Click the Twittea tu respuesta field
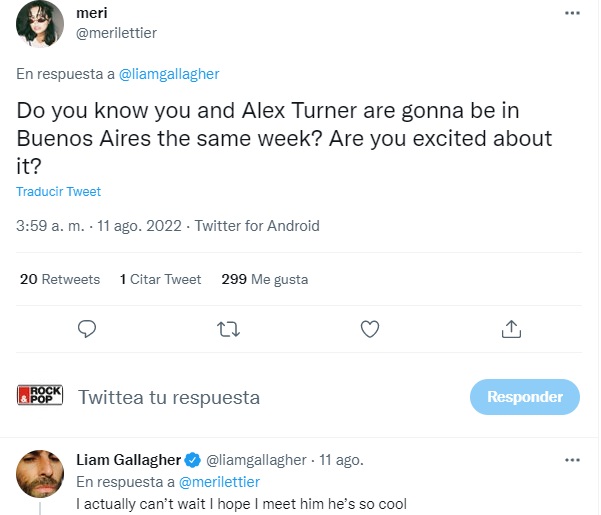Image resolution: width=601 pixels, height=515 pixels. (169, 397)
